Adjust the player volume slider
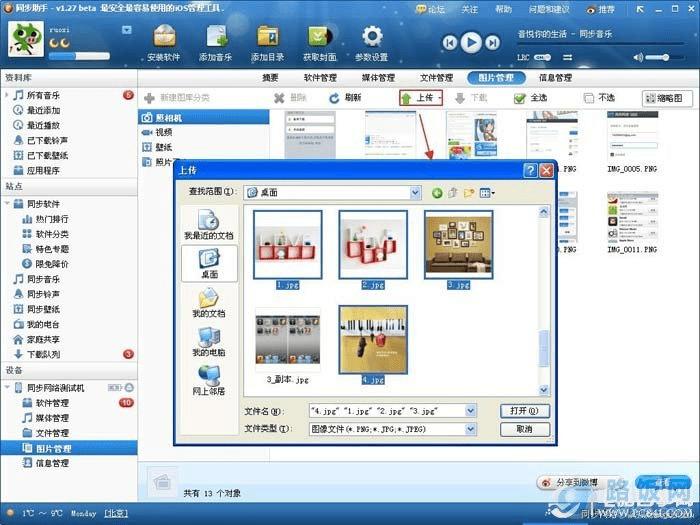The image size is (700, 525). pyautogui.click(x=664, y=58)
